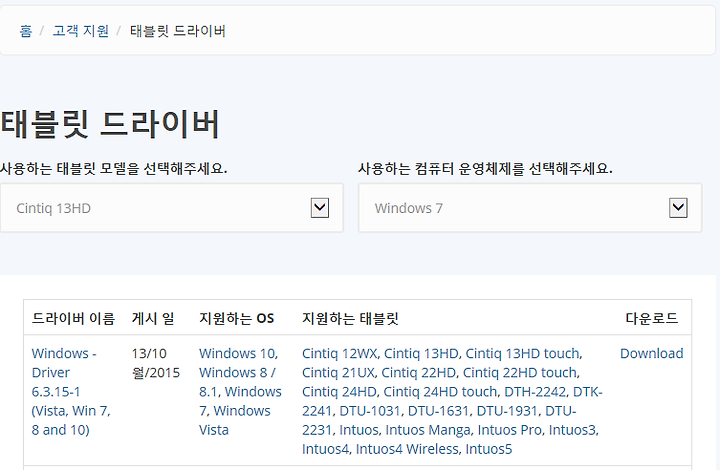The height and width of the screenshot is (470, 720).
Task: Click the 지원하는 태블릿 column header
Action: tap(350, 319)
